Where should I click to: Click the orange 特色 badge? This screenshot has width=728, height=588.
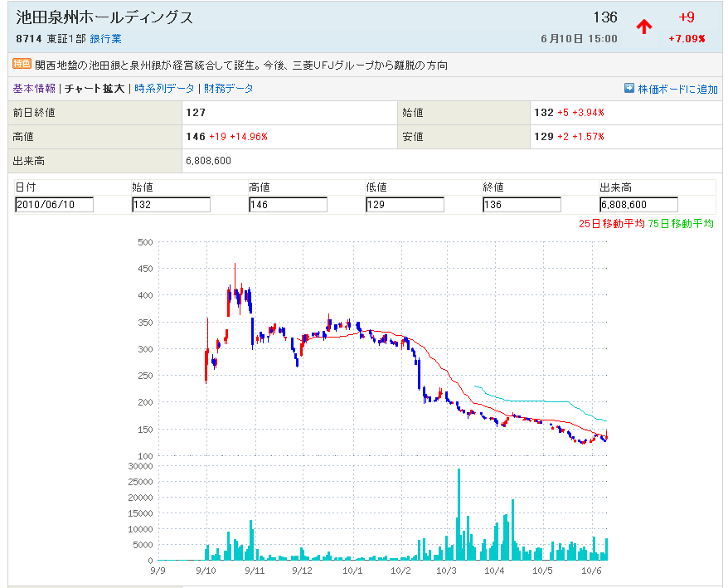click(22, 64)
